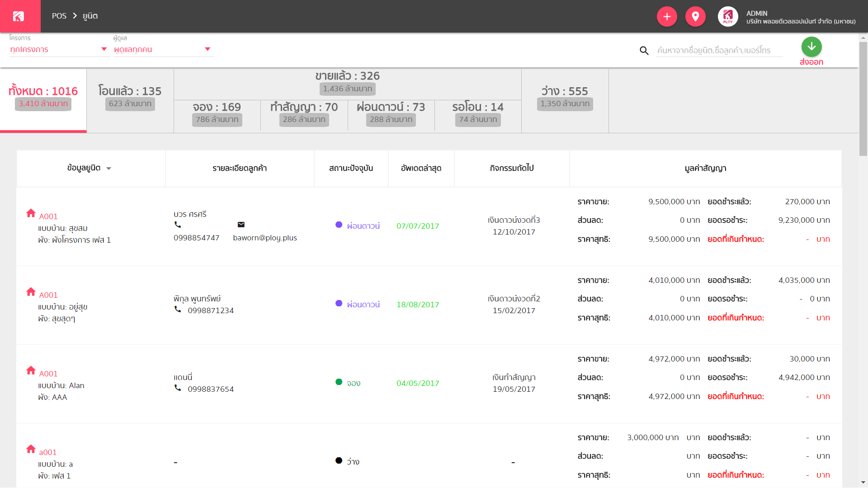Click the POS breadcrumb link
Viewport: 868px width, 488px height.
click(x=59, y=16)
